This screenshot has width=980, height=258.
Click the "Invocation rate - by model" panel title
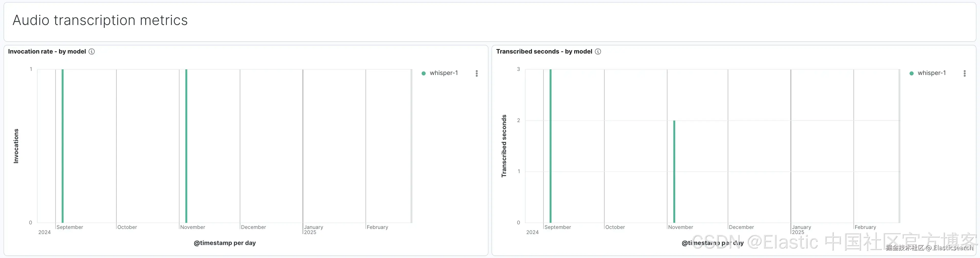pos(47,52)
